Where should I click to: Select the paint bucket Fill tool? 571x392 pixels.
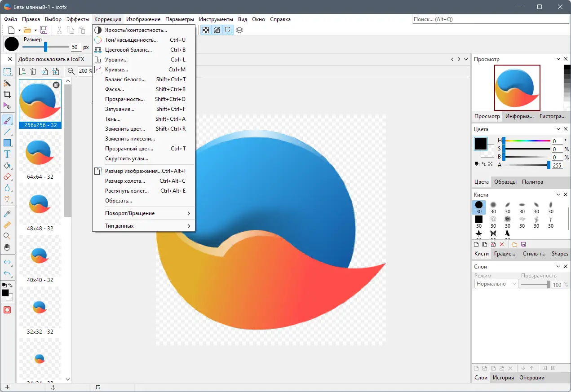[7, 166]
